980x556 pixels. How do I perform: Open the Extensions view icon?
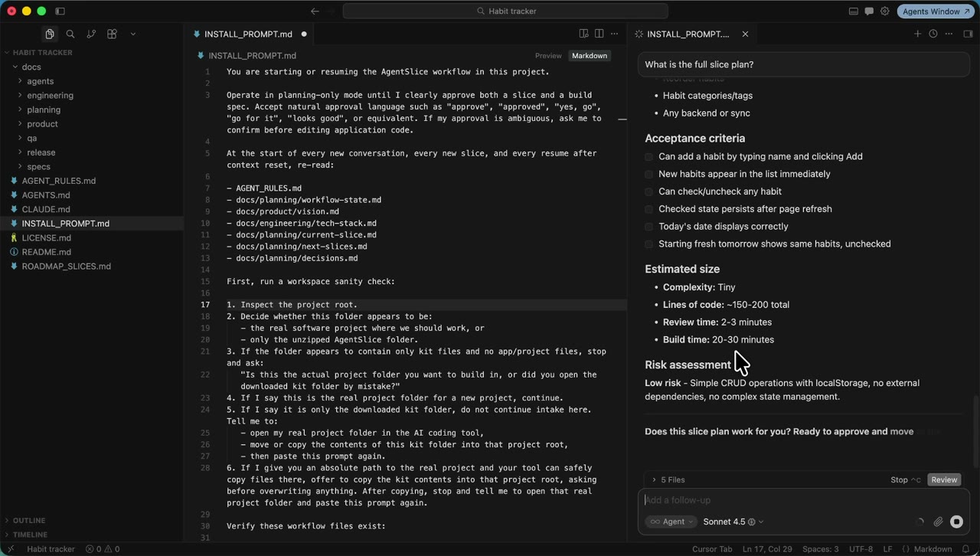[x=112, y=34]
